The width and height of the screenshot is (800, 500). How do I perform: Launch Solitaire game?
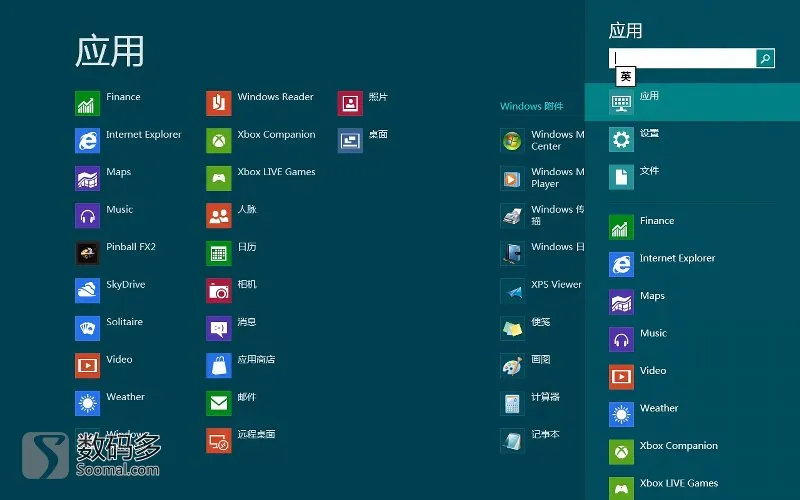coord(109,328)
